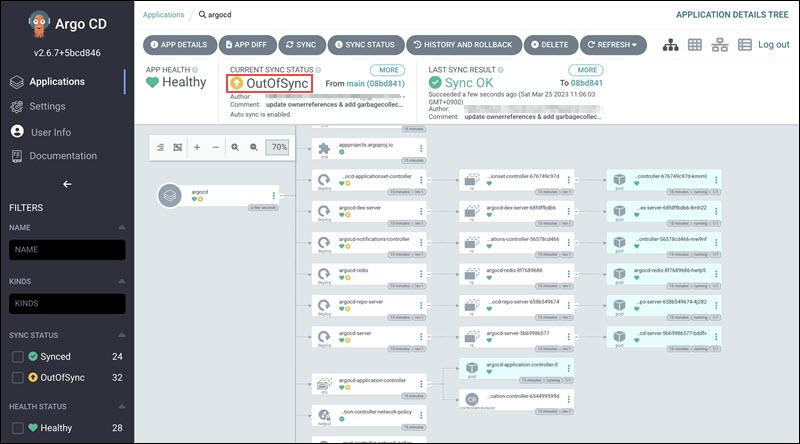Click the argocd search breadcrumb

tap(215, 15)
